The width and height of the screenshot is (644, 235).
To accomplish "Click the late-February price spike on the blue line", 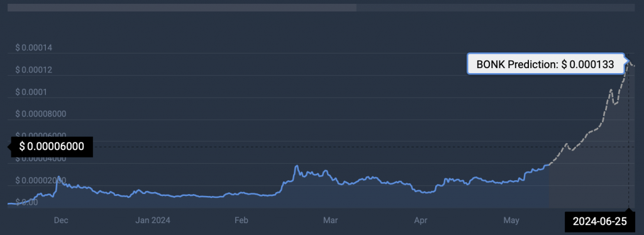I will 296,166.
